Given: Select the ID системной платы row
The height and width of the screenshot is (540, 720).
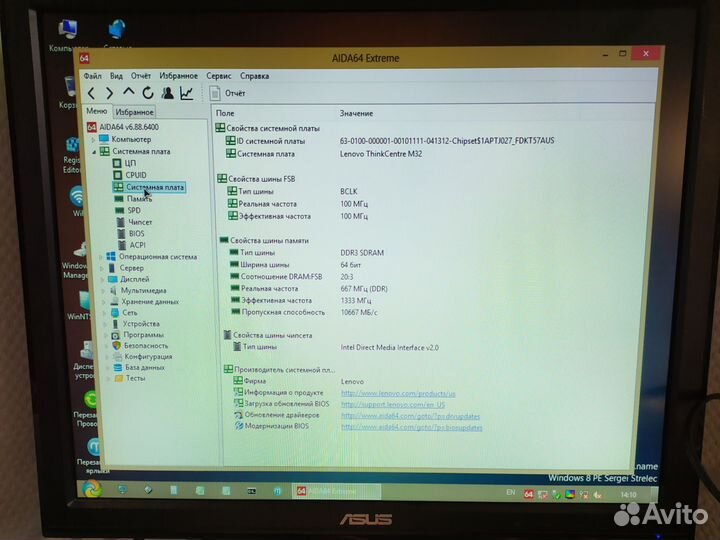Looking at the screenshot, I should 389,141.
